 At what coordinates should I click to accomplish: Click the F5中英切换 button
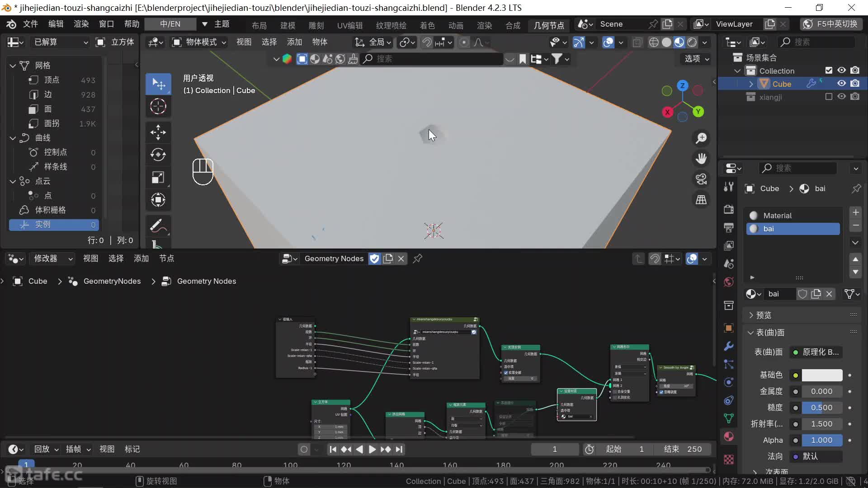pyautogui.click(x=831, y=24)
